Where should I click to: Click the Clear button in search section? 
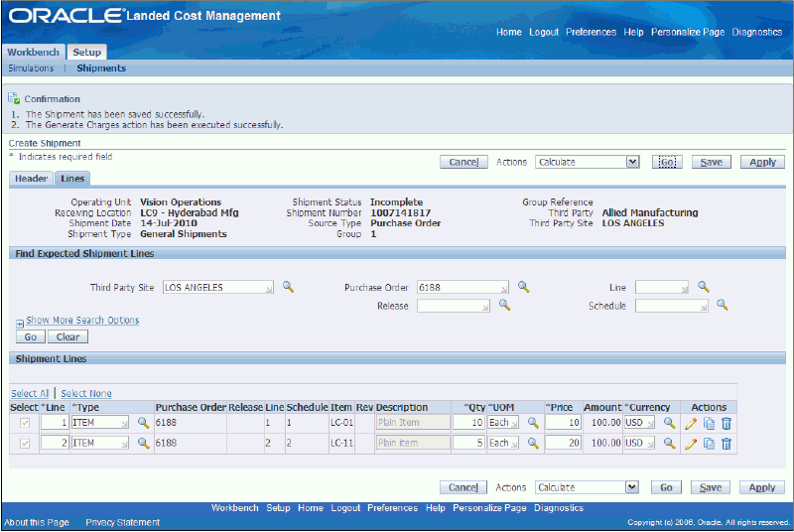click(66, 337)
